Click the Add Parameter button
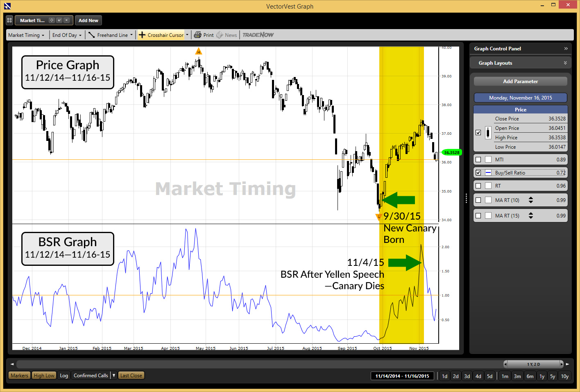Image resolution: width=580 pixels, height=392 pixels. (520, 82)
